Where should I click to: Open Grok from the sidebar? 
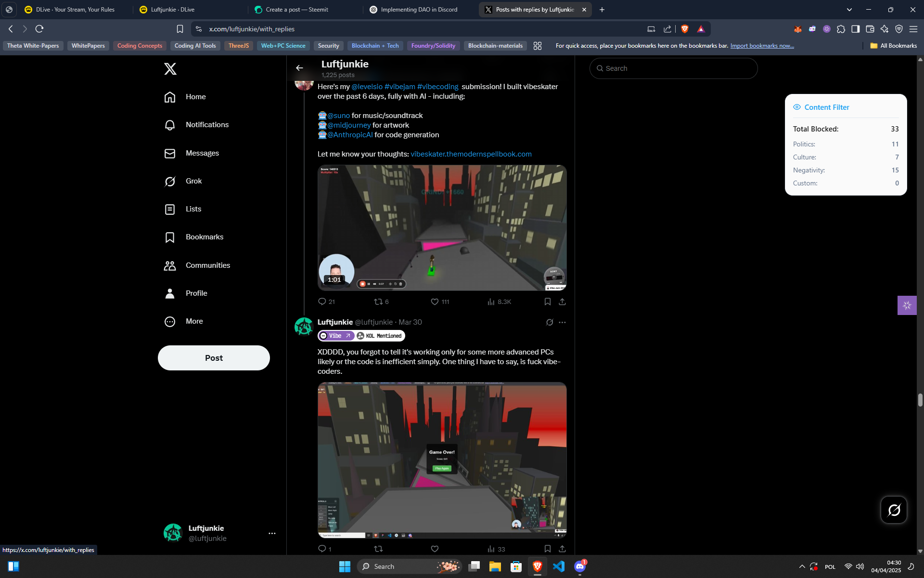pyautogui.click(x=194, y=181)
